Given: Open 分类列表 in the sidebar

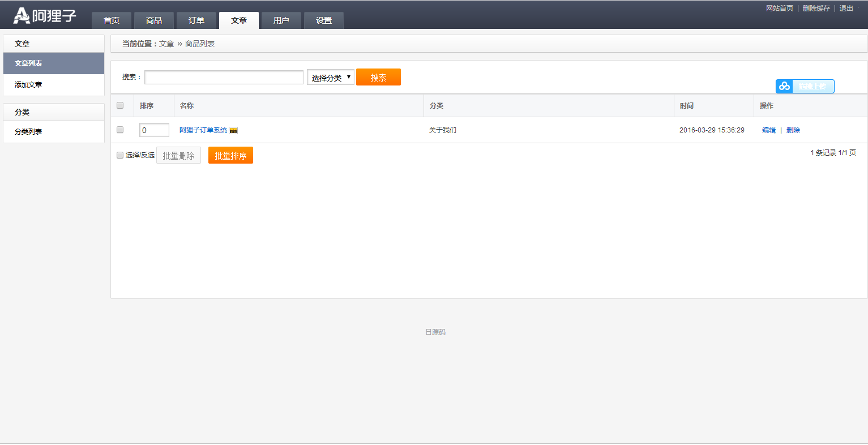Looking at the screenshot, I should [x=28, y=132].
